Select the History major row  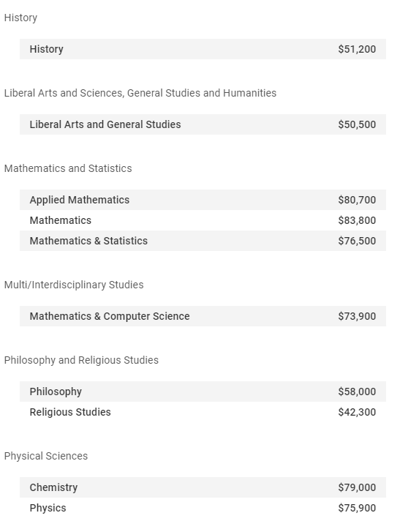tap(203, 49)
